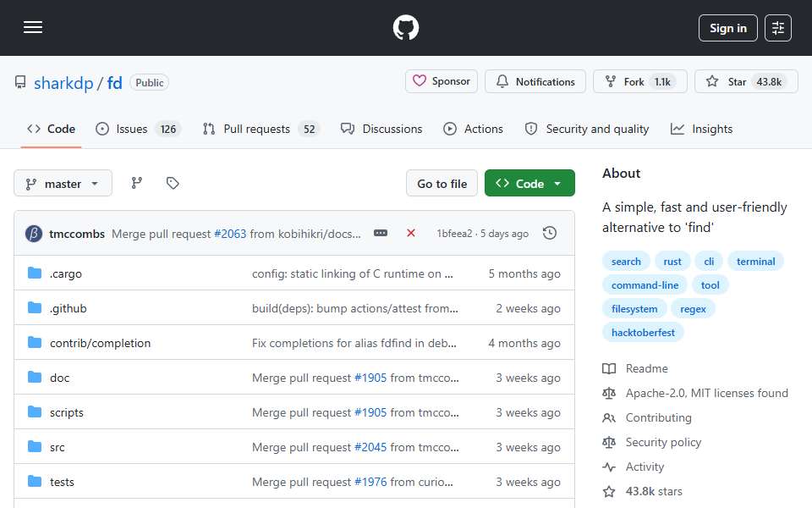
Task: Open commit 'config: static linking of C runtime'
Action: pos(352,273)
